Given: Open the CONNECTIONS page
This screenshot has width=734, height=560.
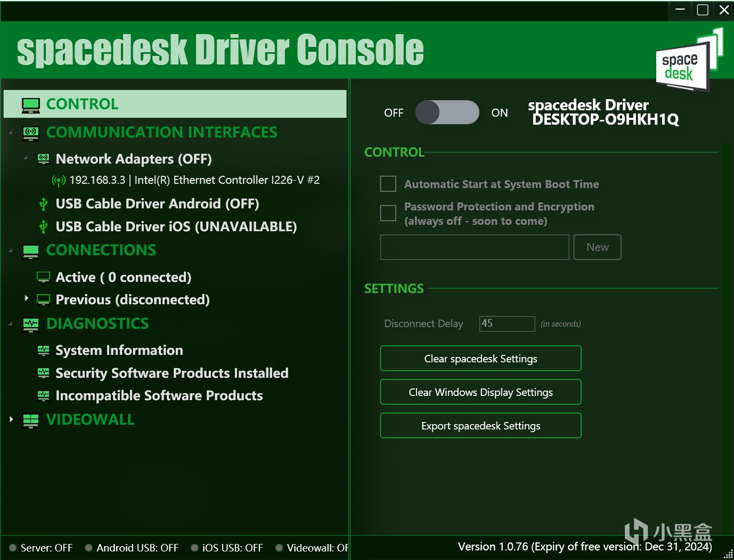Looking at the screenshot, I should click(101, 250).
